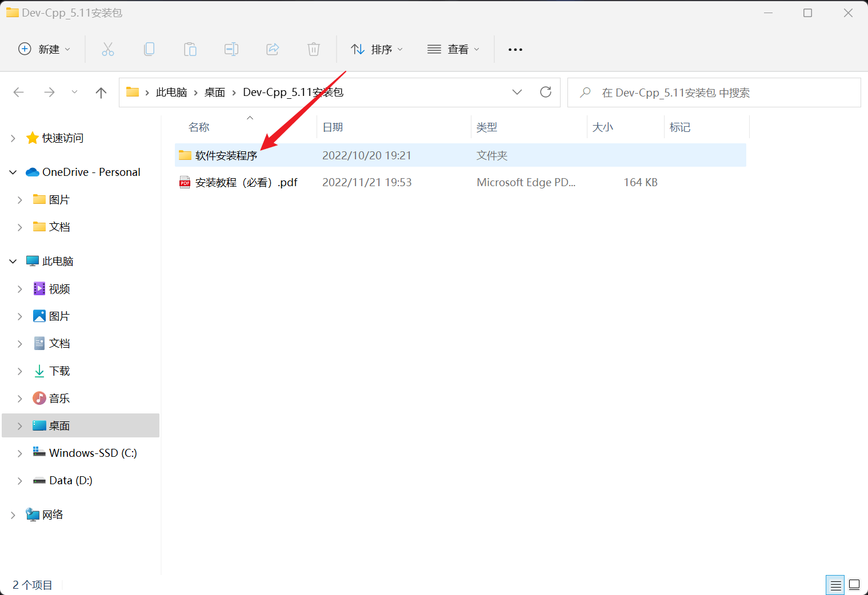Click the 下载 download arrow icon
Viewport: 868px width, 595px height.
(39, 371)
